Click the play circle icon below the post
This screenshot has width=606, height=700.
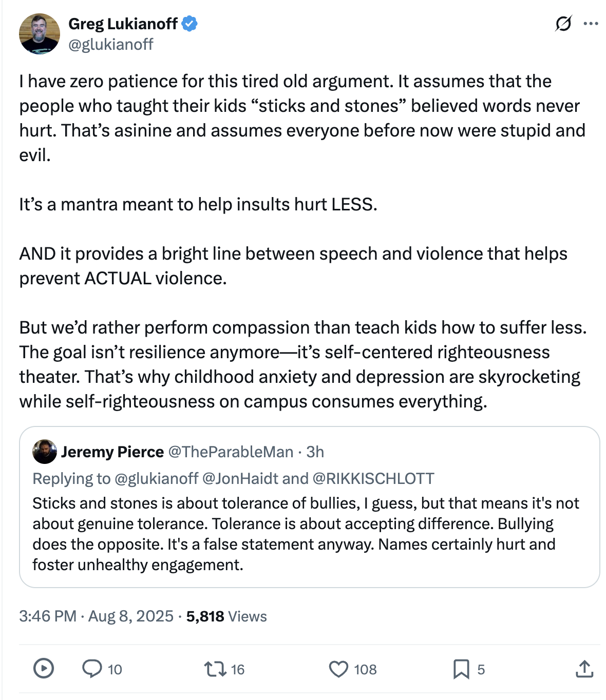[x=44, y=669]
